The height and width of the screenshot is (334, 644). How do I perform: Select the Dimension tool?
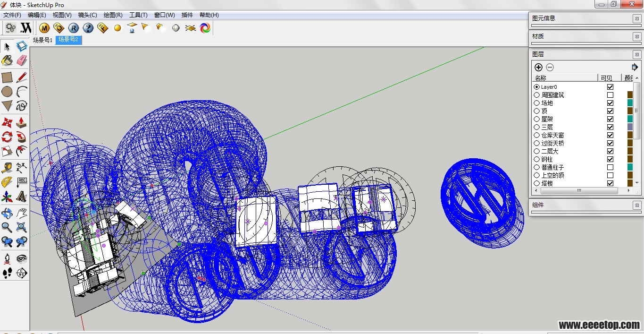[x=21, y=168]
